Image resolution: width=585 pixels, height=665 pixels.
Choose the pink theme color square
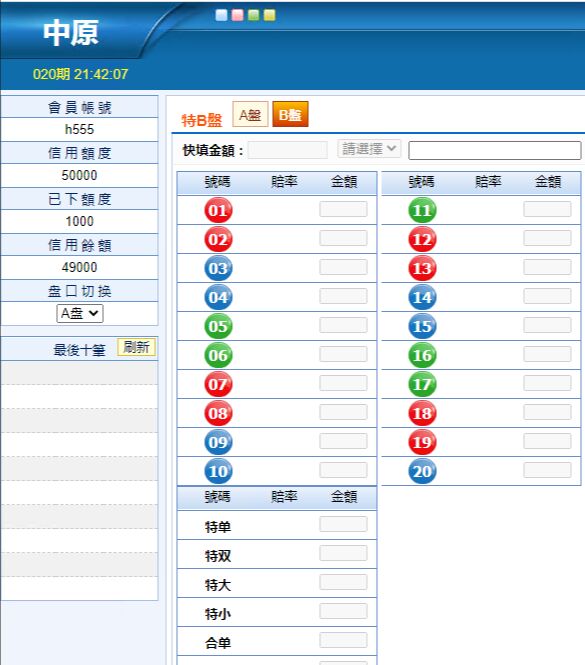pos(238,15)
